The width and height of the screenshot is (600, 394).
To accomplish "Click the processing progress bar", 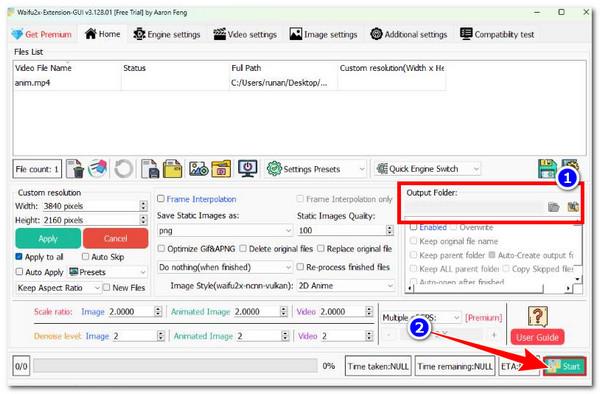I will pos(175,366).
